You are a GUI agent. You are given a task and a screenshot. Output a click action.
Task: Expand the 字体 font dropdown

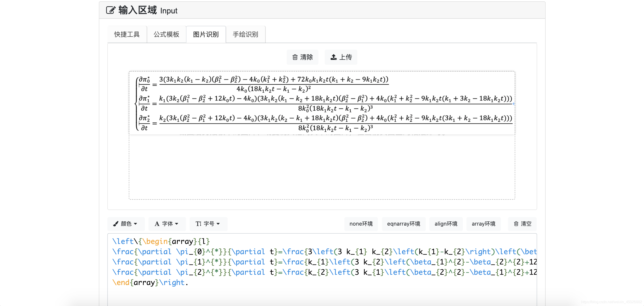click(x=167, y=224)
